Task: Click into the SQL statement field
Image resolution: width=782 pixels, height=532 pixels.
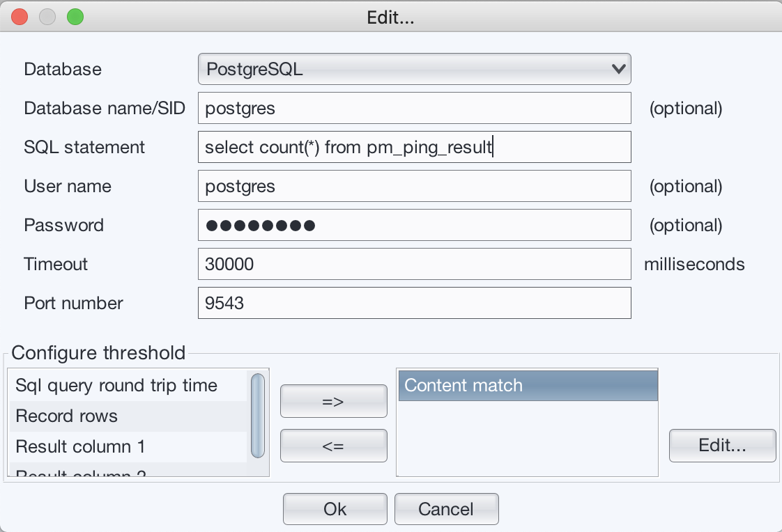Action: [414, 147]
